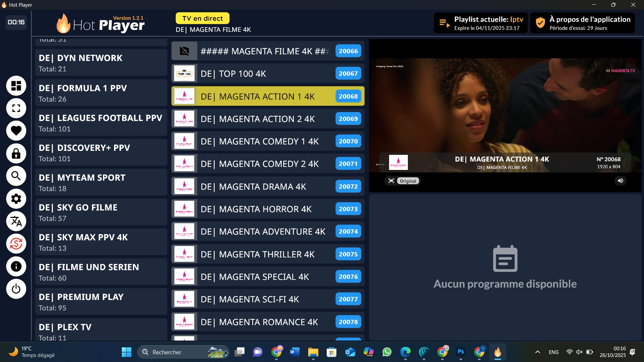Open application settings (gear icon)
This screenshot has width=644, height=362.
click(16, 199)
